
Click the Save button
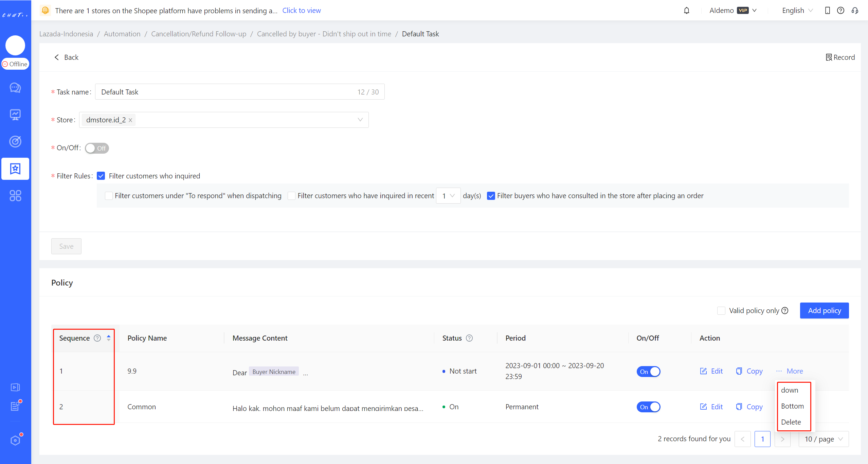[x=66, y=246]
